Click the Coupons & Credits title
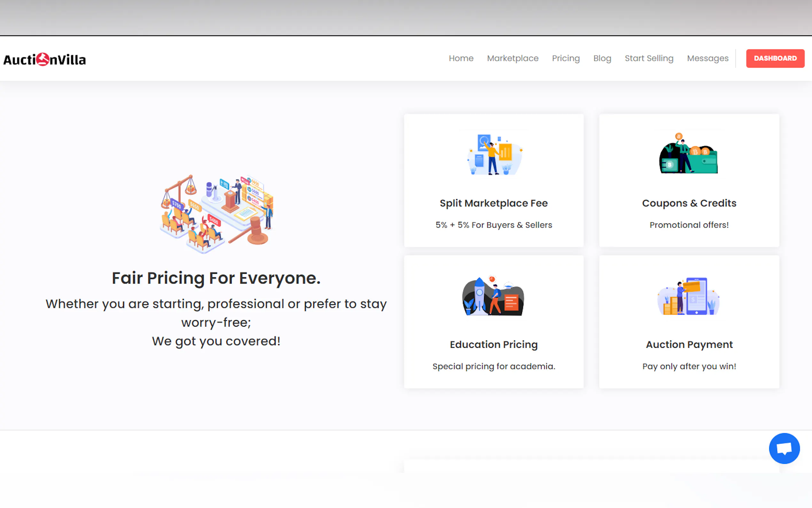Screen dimensions: 812x508 point(689,203)
